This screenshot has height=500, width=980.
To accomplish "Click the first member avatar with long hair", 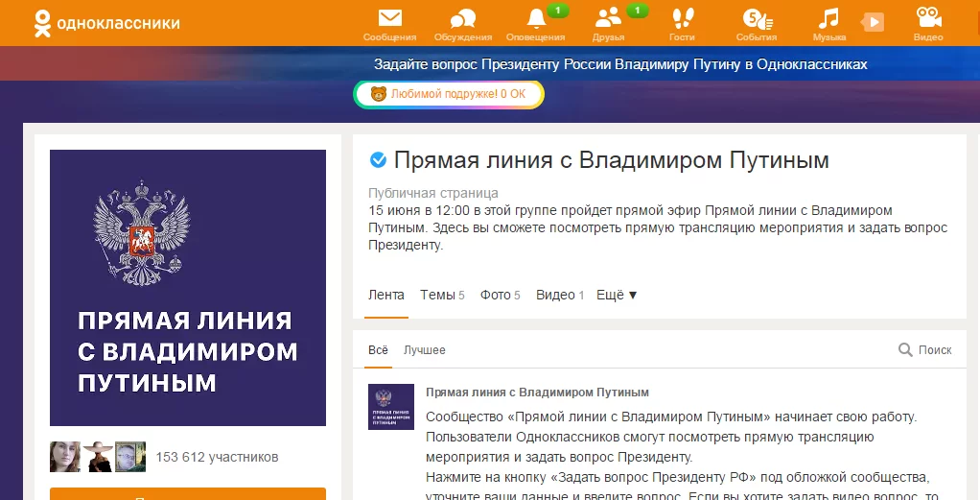I will click(65, 457).
